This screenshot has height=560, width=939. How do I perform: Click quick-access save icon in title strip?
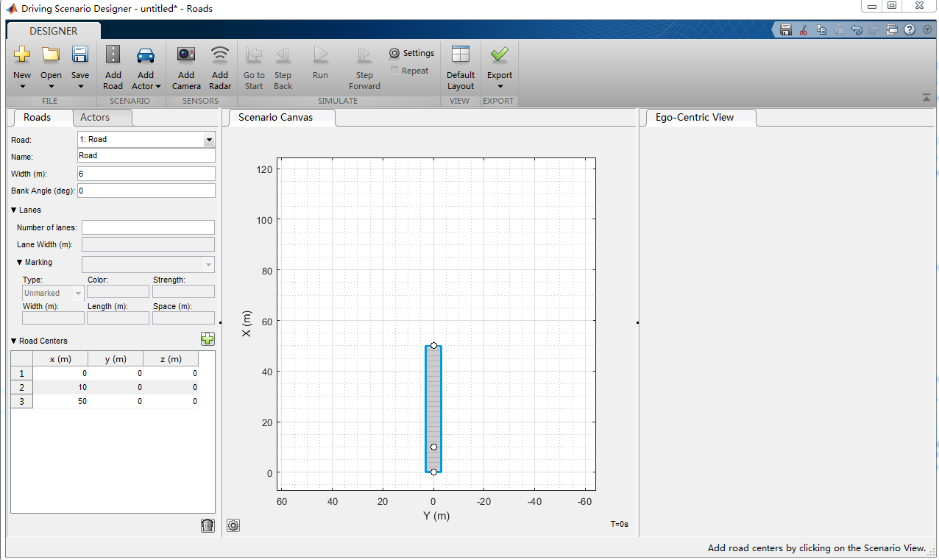[785, 30]
